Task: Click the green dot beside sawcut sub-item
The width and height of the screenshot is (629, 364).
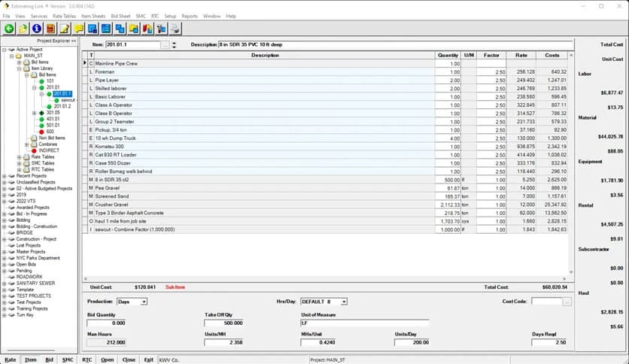Action: pos(56,100)
